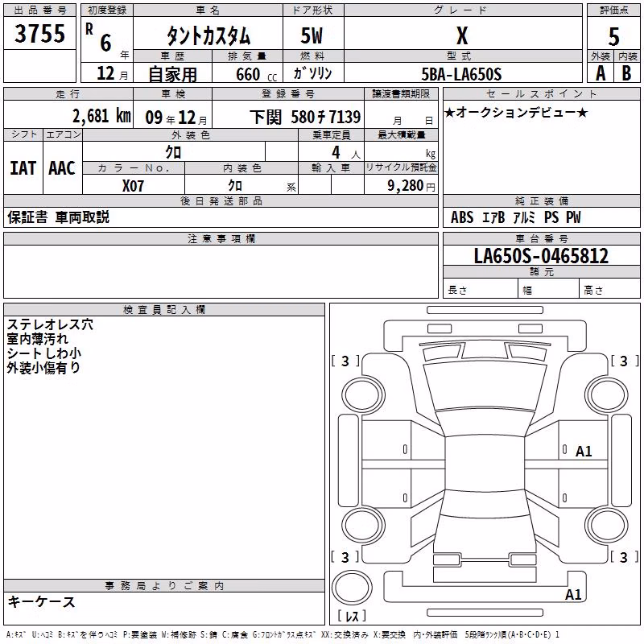The height and width of the screenshot is (644, 644).
Task: Select the registration number 下関 580チ7139
Action: point(305,118)
